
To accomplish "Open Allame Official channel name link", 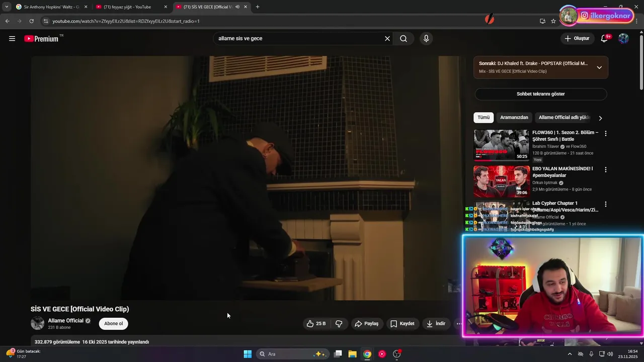I will pos(66,321).
